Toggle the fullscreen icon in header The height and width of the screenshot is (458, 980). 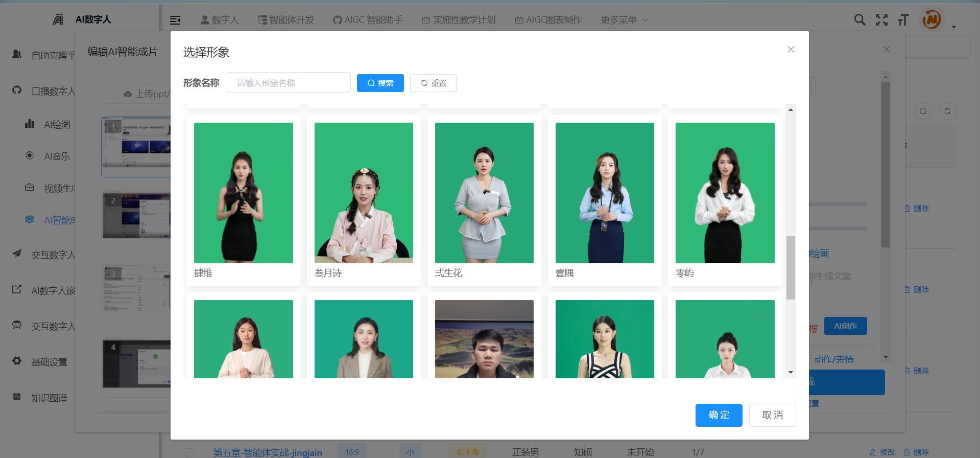(881, 20)
